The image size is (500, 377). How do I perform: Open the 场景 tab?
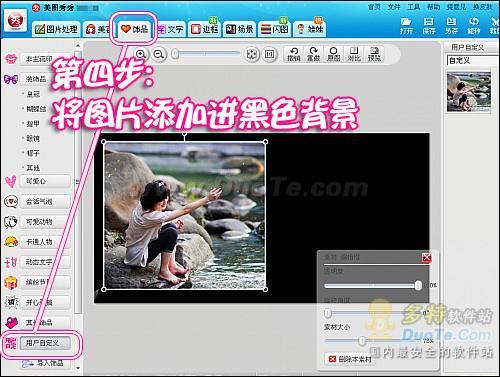tap(239, 29)
